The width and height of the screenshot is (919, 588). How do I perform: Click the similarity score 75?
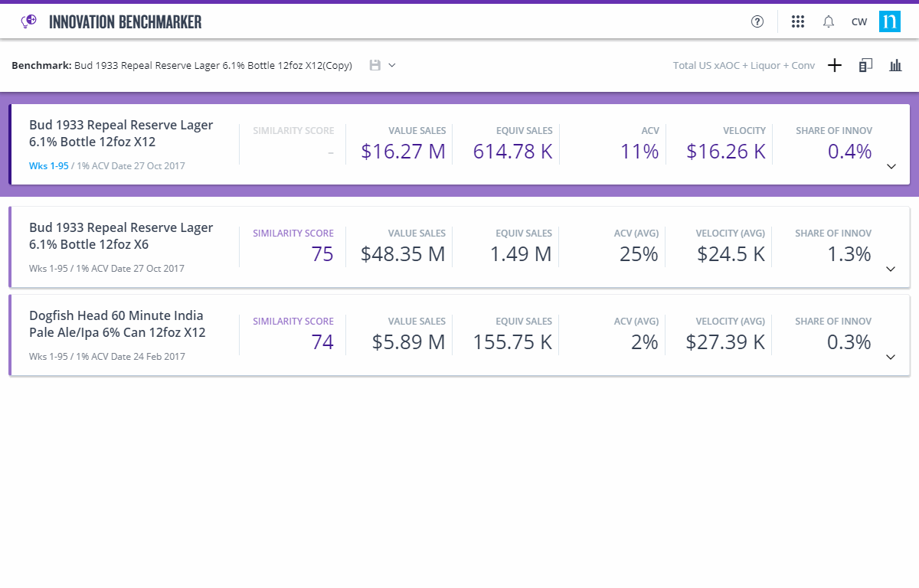[x=322, y=254]
